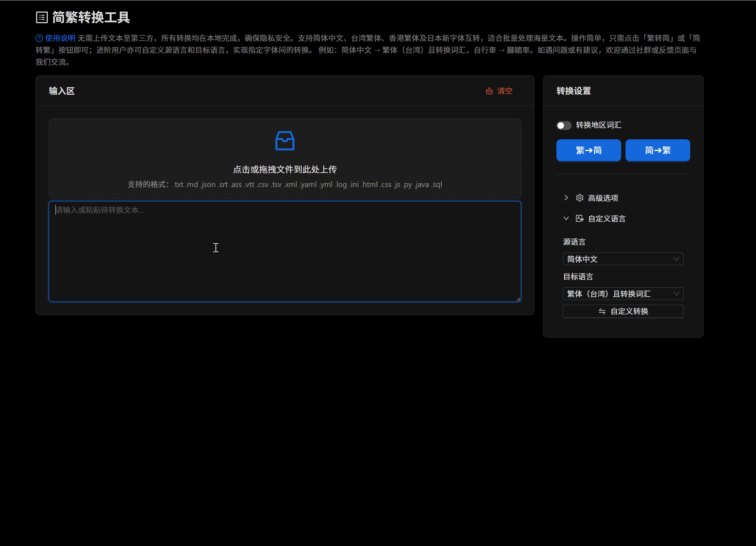This screenshot has width=756, height=546.
Task: Toggle the 转换地区词汇 switch
Action: (x=564, y=125)
